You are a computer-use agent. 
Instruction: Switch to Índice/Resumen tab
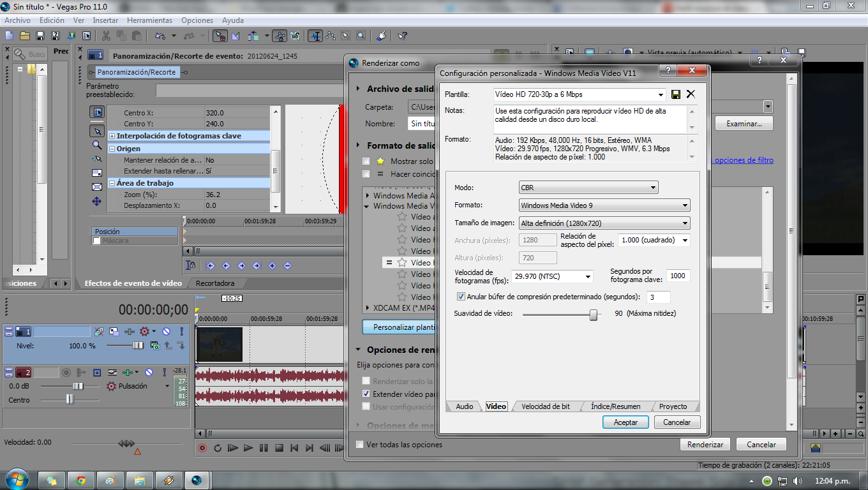click(615, 406)
